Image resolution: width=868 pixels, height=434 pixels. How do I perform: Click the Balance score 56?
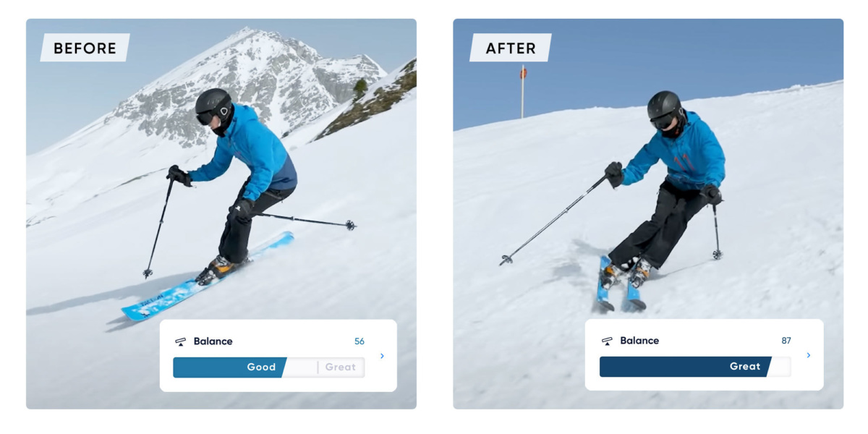click(359, 341)
